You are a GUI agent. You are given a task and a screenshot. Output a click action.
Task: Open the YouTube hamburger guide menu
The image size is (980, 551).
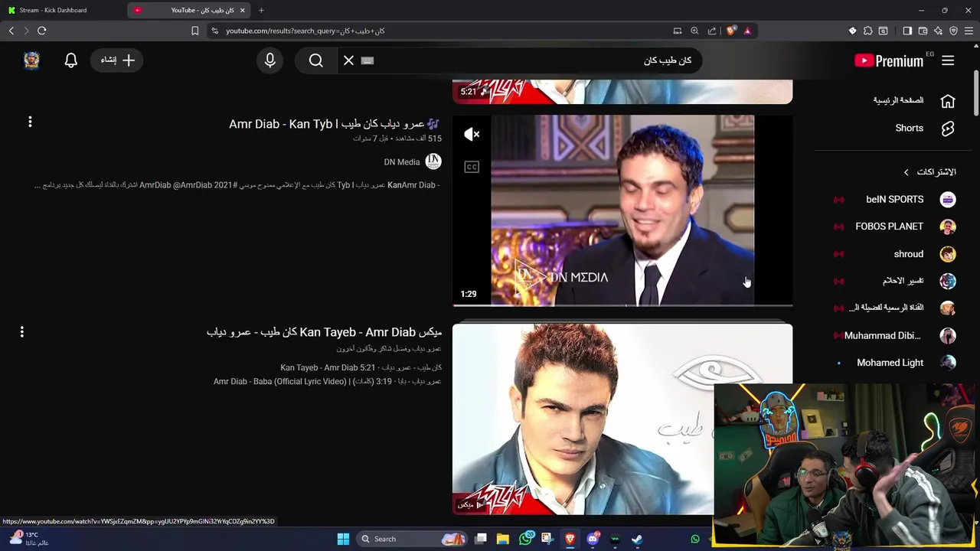948,60
